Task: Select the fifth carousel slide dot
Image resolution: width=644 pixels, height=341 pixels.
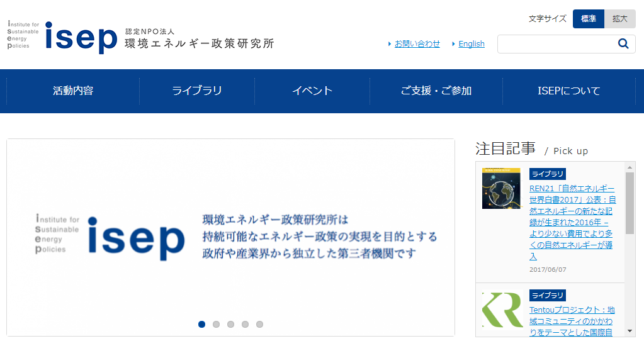Action: [259, 324]
